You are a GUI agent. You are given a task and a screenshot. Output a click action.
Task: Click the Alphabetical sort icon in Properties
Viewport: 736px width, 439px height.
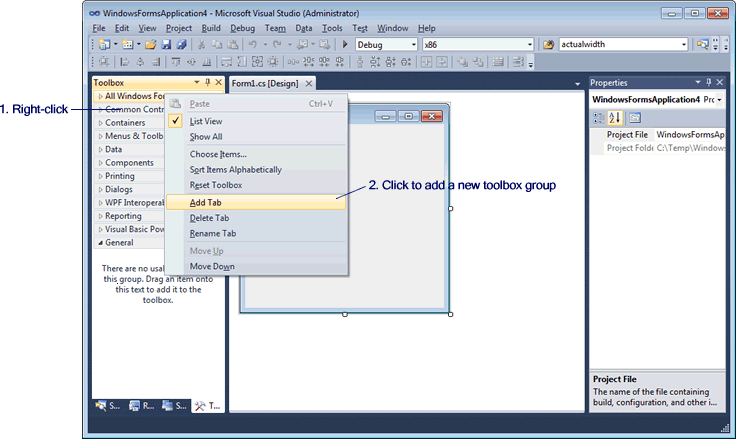615,117
